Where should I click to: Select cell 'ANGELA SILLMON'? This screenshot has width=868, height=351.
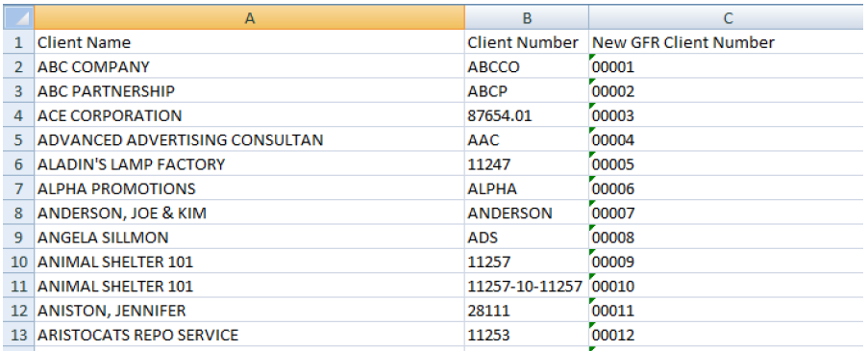250,237
